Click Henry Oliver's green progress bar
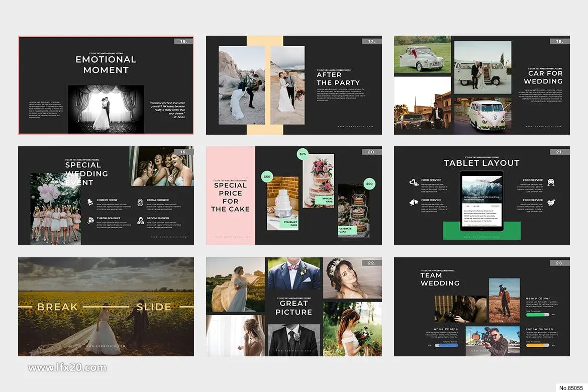The width and height of the screenshot is (588, 392). pos(537,314)
